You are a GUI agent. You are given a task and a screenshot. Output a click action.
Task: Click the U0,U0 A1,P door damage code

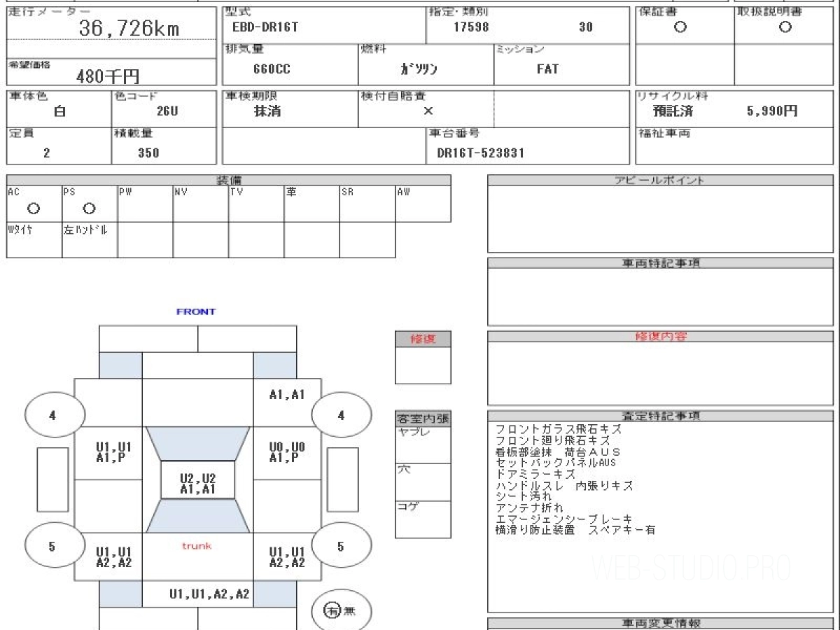(x=287, y=452)
